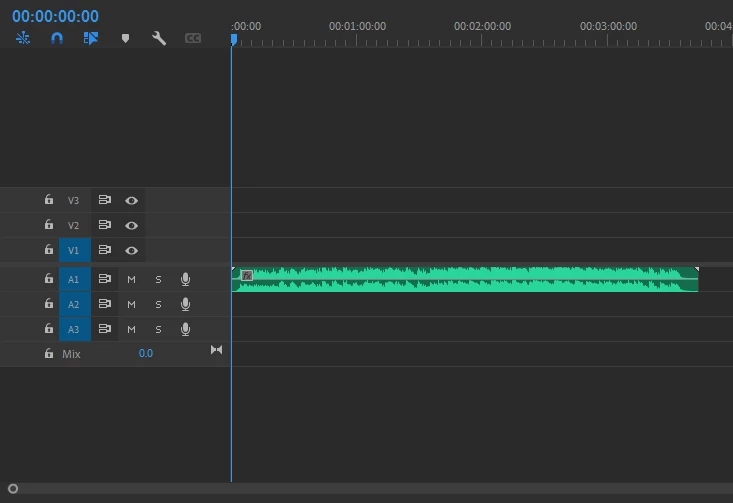Toggle sync lock for V1
This screenshot has width=733, height=503.
[x=105, y=250]
